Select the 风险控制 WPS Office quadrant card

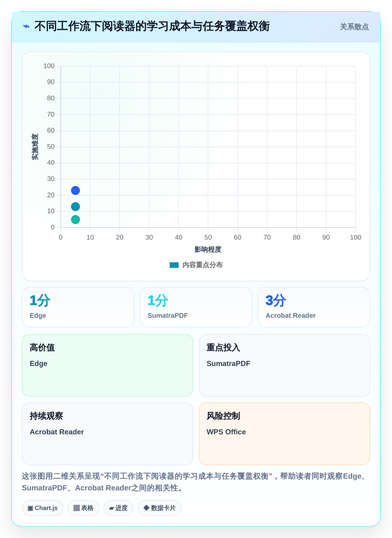pyautogui.click(x=284, y=434)
